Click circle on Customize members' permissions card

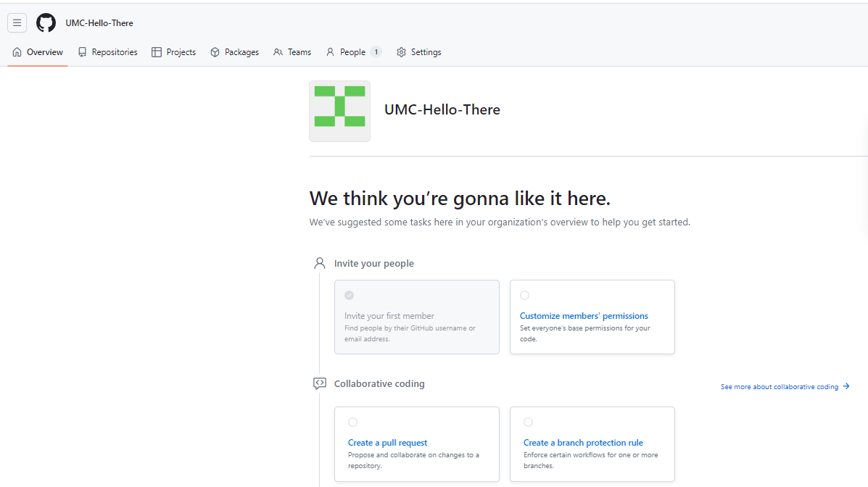525,296
